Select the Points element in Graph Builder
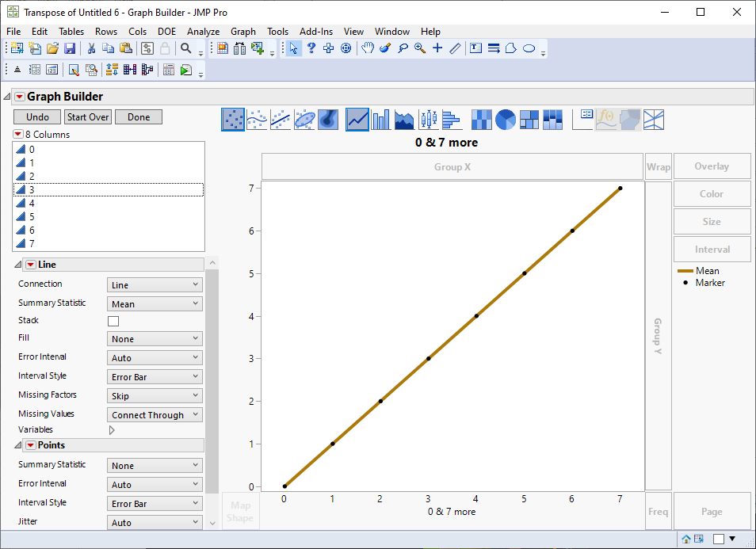The image size is (756, 549). [233, 119]
